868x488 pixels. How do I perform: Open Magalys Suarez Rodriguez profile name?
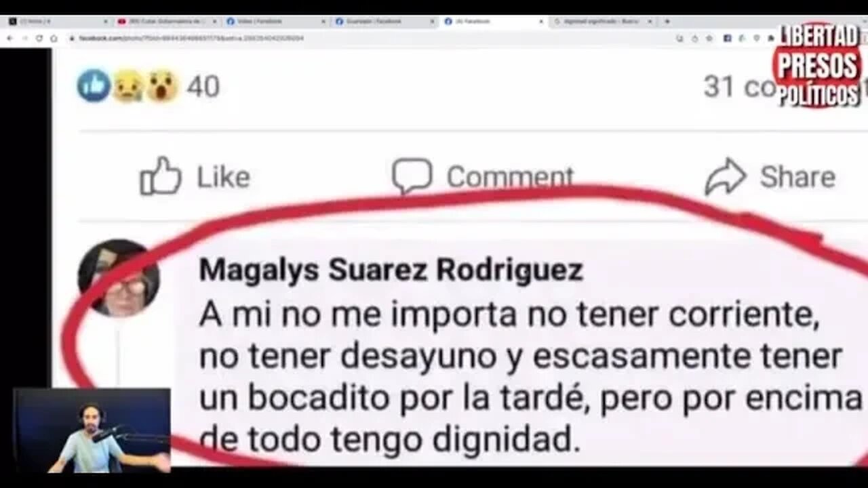(x=391, y=270)
